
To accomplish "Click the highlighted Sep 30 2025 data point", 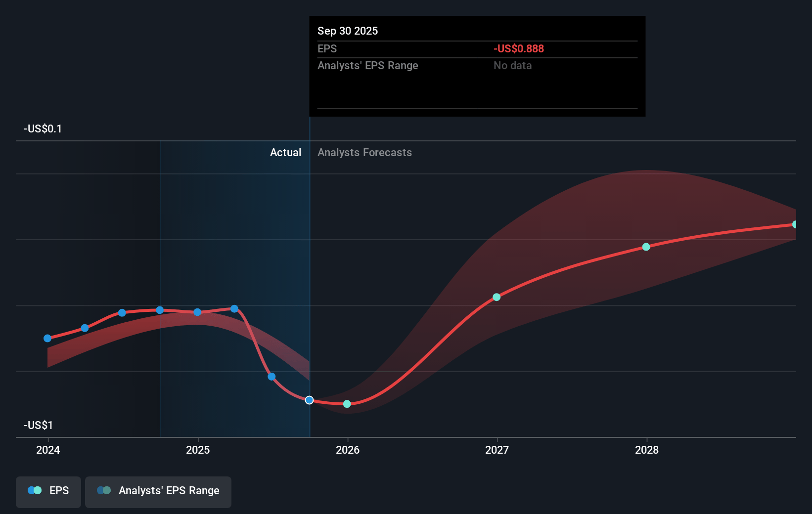I will click(x=309, y=400).
